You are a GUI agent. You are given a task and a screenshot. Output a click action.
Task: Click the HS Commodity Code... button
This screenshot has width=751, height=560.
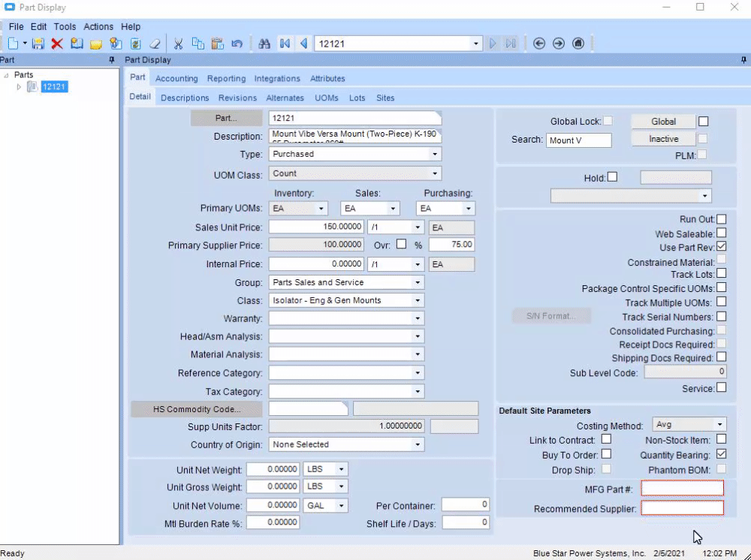pos(197,409)
